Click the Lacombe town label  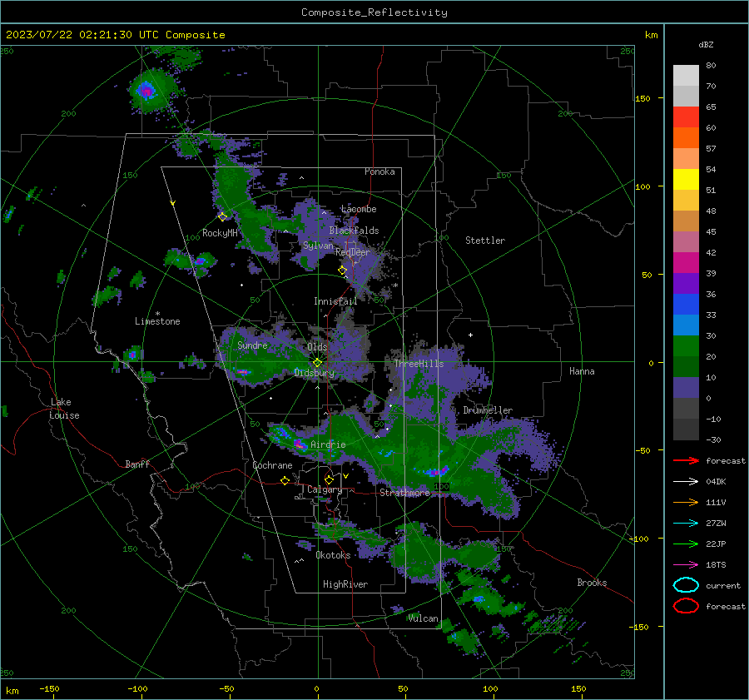pyautogui.click(x=359, y=209)
